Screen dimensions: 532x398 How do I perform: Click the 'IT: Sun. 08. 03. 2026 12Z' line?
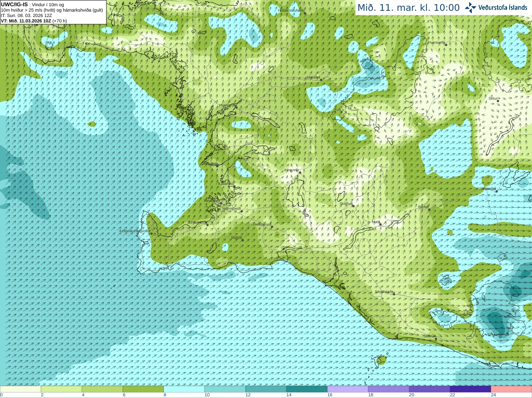pos(27,15)
